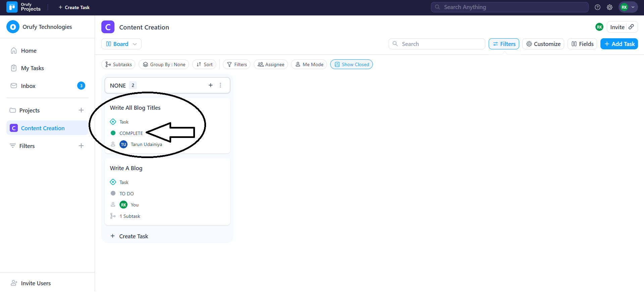Open settings gear in top bar

(x=609, y=7)
